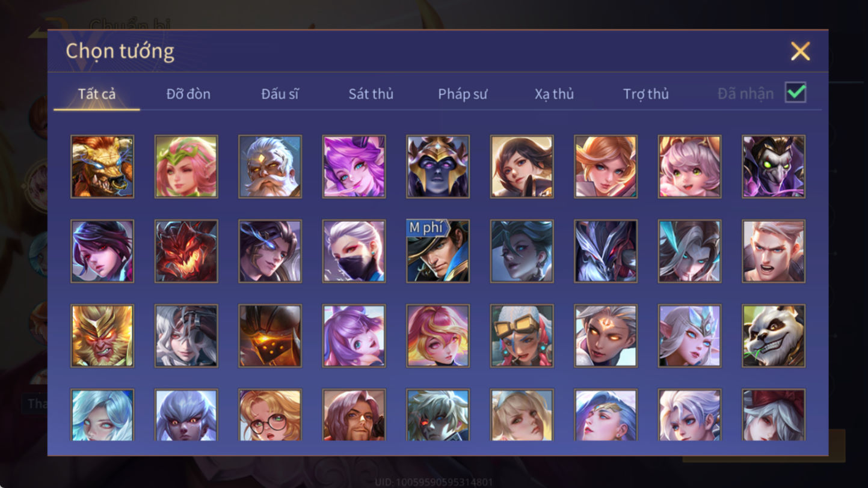868x488 pixels.
Task: Select the shouting blond muscular hero
Action: (x=774, y=251)
